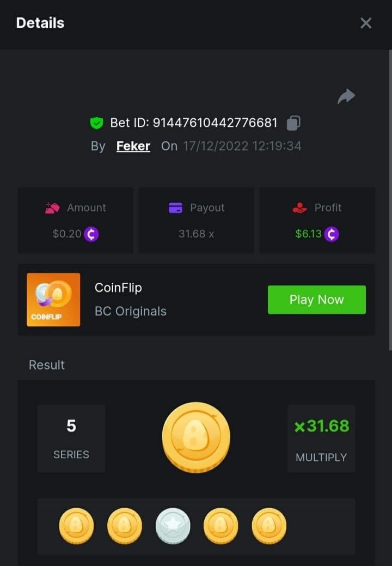Image resolution: width=392 pixels, height=566 pixels.
Task: Click the Amount money icon
Action: point(52,208)
